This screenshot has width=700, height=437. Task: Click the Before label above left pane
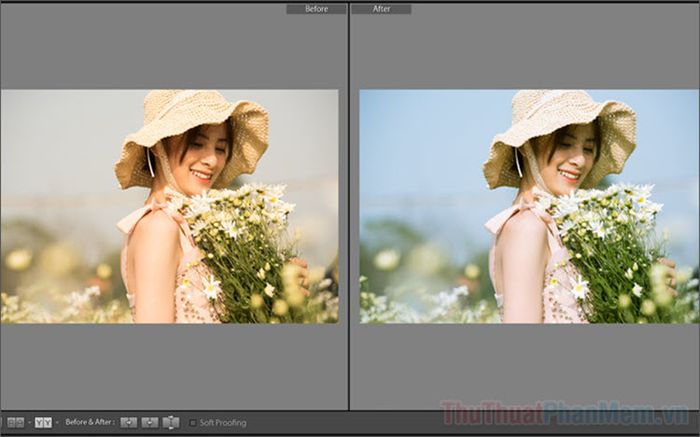click(316, 9)
